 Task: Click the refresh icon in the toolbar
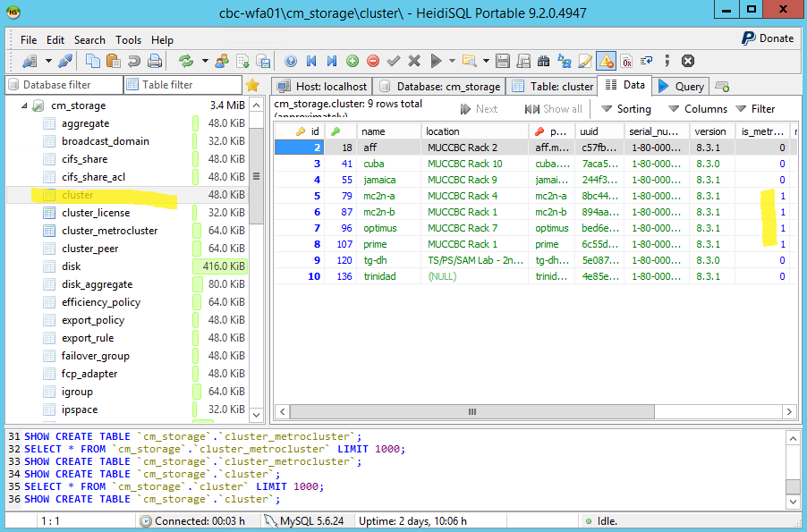pos(186,61)
